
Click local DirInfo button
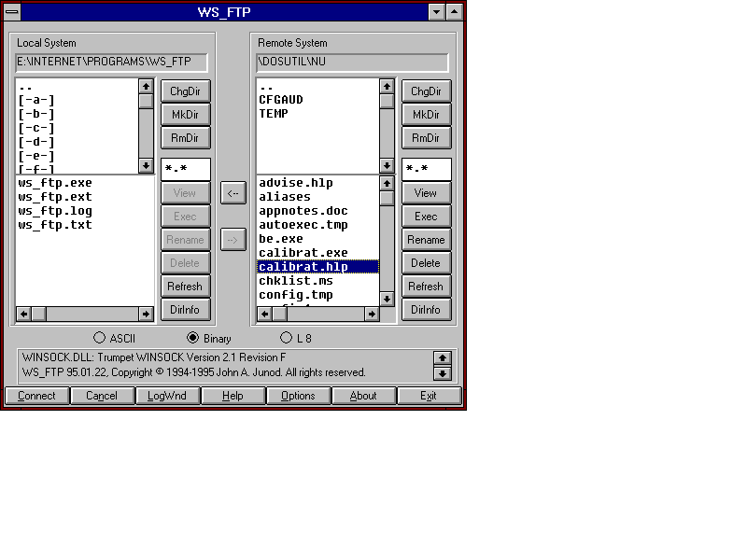[x=185, y=310]
